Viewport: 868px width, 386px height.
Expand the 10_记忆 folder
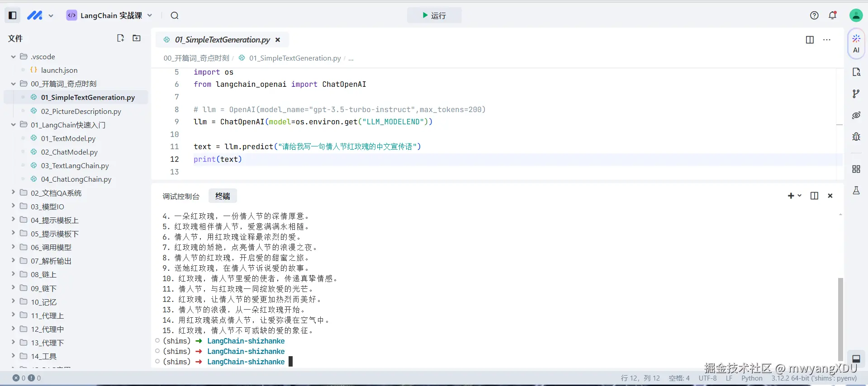point(13,301)
